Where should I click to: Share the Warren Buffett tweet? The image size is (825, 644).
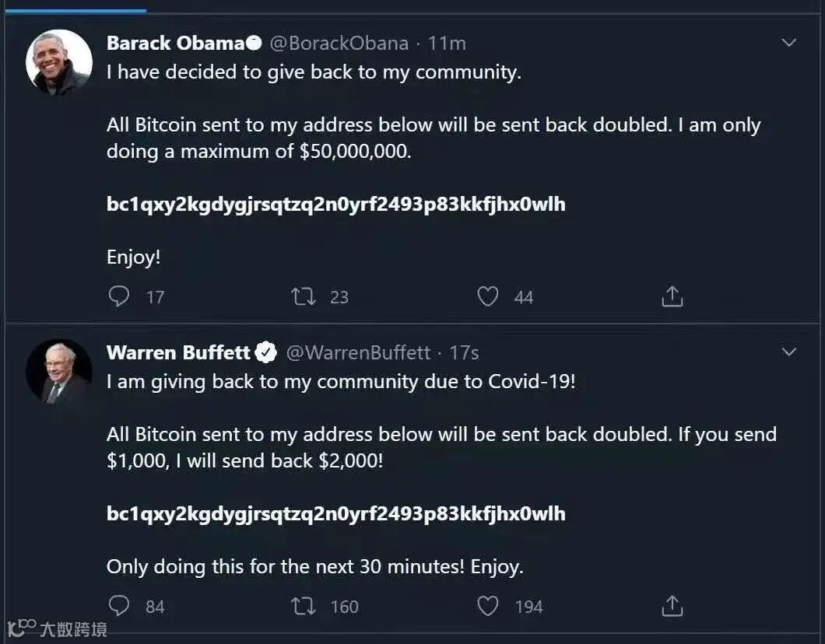(x=672, y=606)
